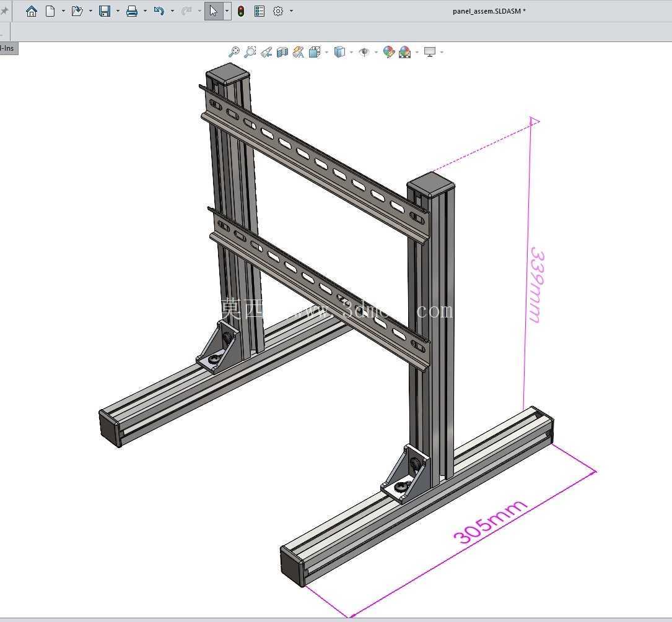Click the Undo arrow button

tap(159, 11)
